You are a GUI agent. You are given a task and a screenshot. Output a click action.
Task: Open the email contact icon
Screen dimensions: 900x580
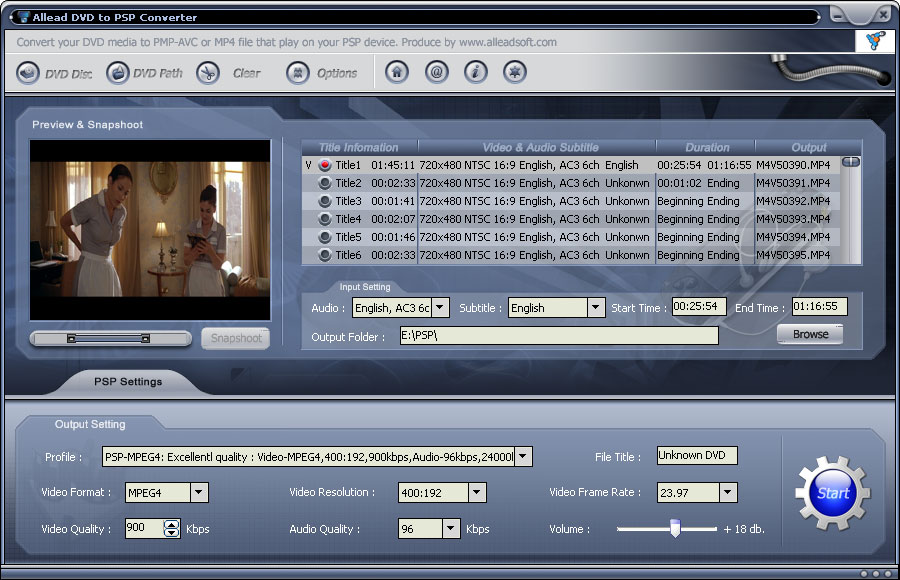click(x=436, y=72)
